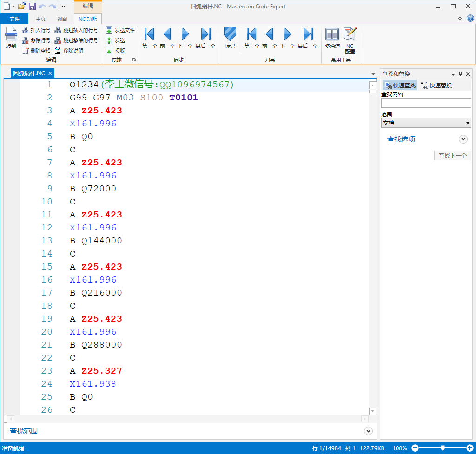Save the file using the floppy disk icon
This screenshot has height=454, width=476.
[x=32, y=6]
